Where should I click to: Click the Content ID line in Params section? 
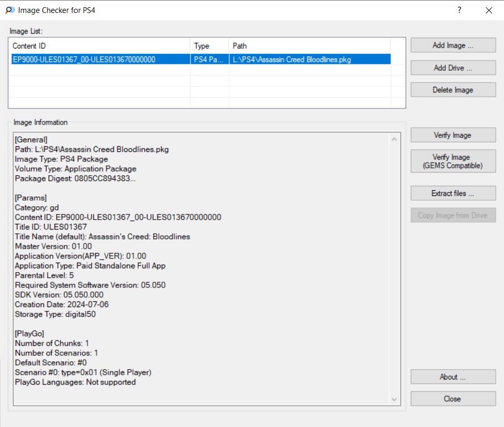tap(118, 217)
